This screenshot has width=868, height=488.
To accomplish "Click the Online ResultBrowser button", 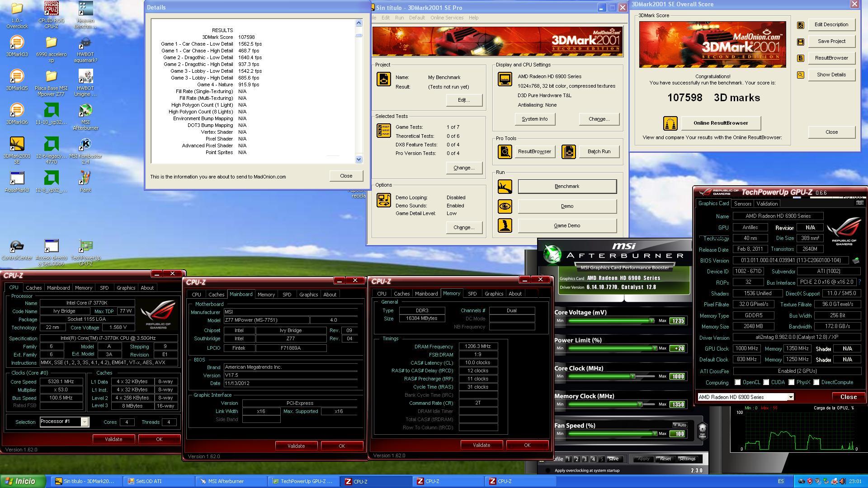I will [721, 123].
